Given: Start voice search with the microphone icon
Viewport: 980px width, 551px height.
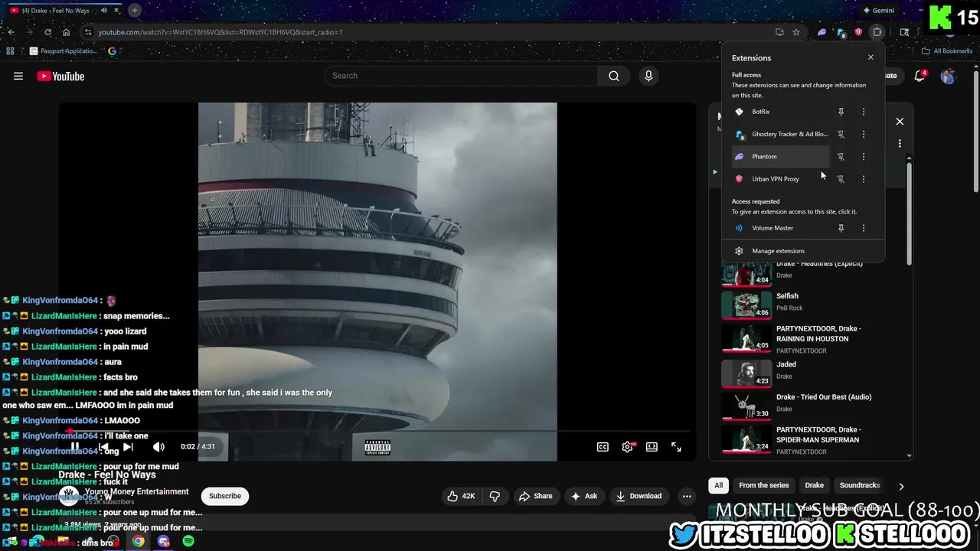Looking at the screenshot, I should 648,76.
